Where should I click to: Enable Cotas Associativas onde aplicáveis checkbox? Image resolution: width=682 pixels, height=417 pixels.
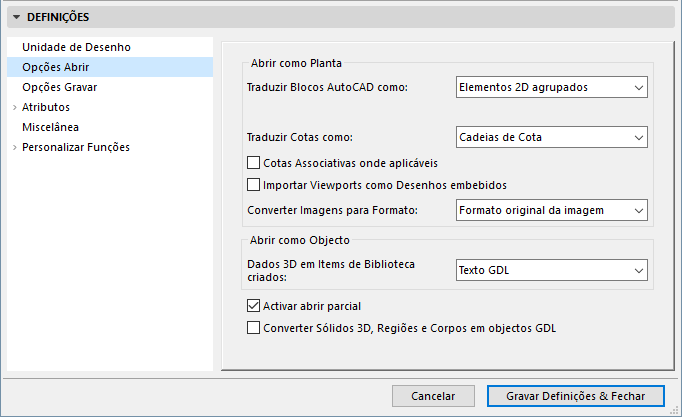click(253, 162)
